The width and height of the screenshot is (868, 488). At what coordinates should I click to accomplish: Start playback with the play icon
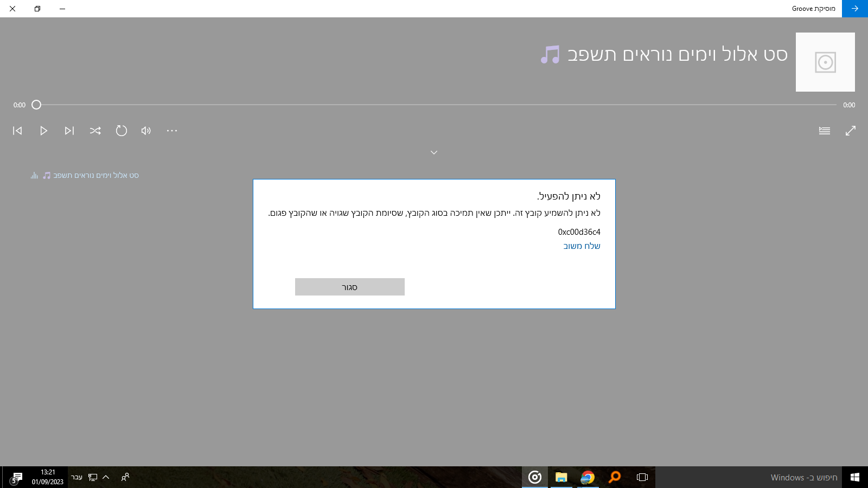(43, 131)
